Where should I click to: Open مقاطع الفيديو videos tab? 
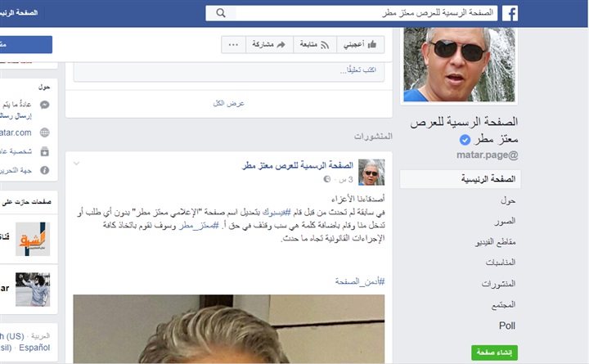pos(496,242)
